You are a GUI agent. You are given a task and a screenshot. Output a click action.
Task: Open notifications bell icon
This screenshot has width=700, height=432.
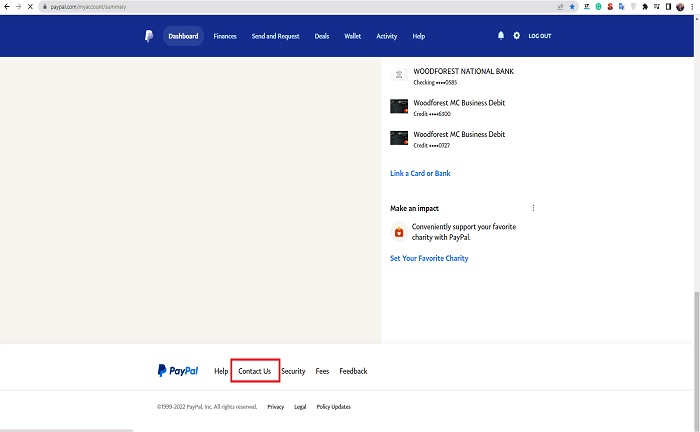pos(501,36)
